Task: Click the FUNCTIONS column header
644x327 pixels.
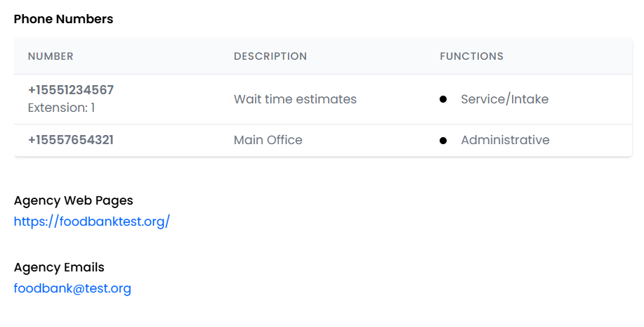Action: (471, 56)
